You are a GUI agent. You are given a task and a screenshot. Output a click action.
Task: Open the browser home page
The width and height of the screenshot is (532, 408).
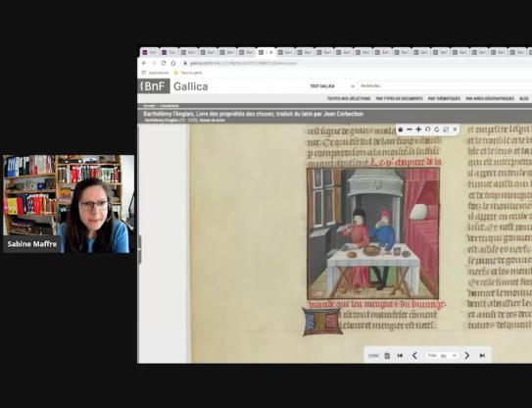tap(173, 63)
